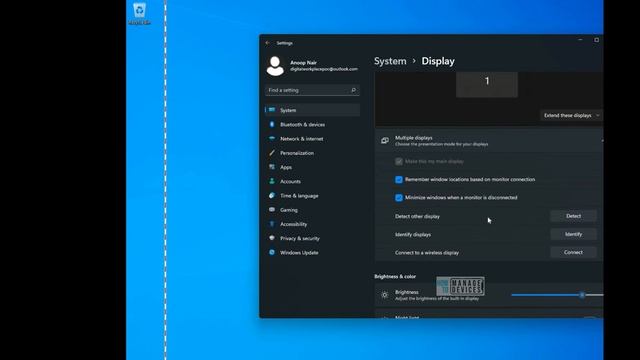Viewport: 640px width, 360px height.
Task: Click the Gaming sidebar icon
Action: coord(272,210)
